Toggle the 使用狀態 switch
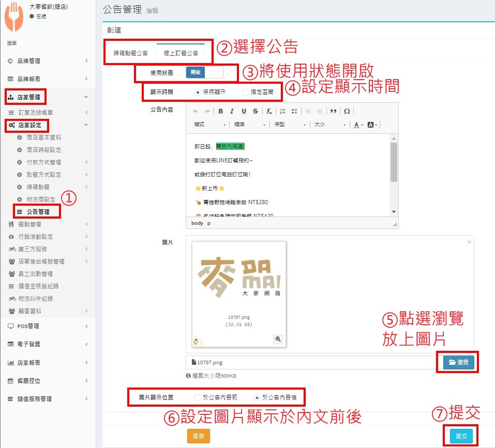Viewport: 495px width, 448px height. (204, 73)
